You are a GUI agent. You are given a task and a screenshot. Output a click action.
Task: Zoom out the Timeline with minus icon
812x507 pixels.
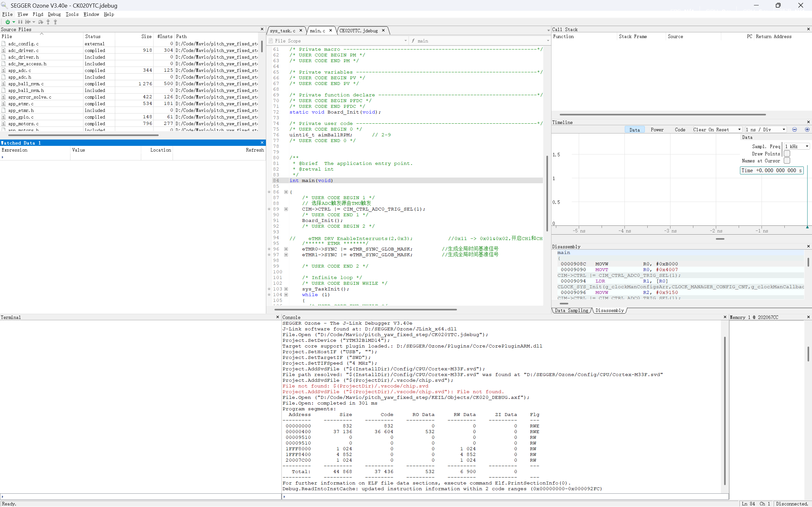point(795,130)
